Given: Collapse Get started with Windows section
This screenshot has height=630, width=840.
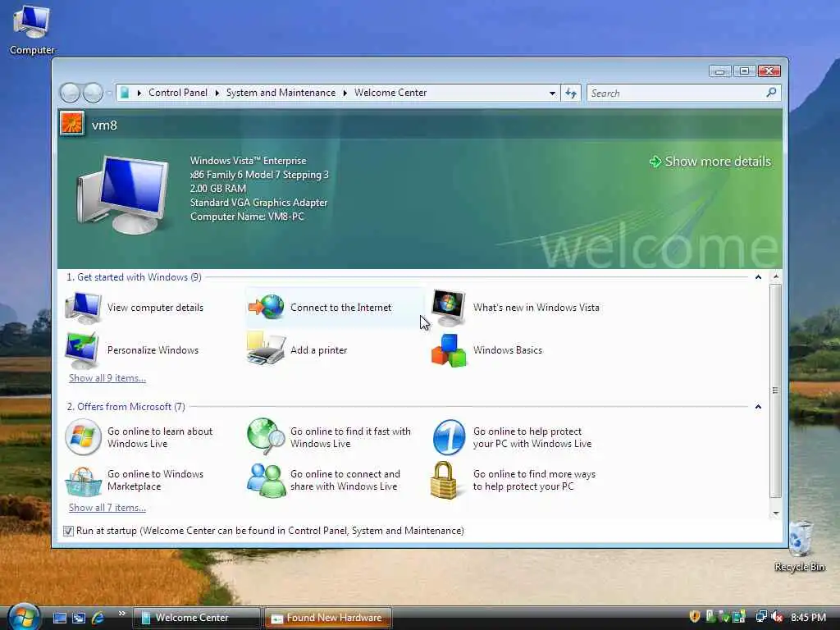Looking at the screenshot, I should pos(758,277).
